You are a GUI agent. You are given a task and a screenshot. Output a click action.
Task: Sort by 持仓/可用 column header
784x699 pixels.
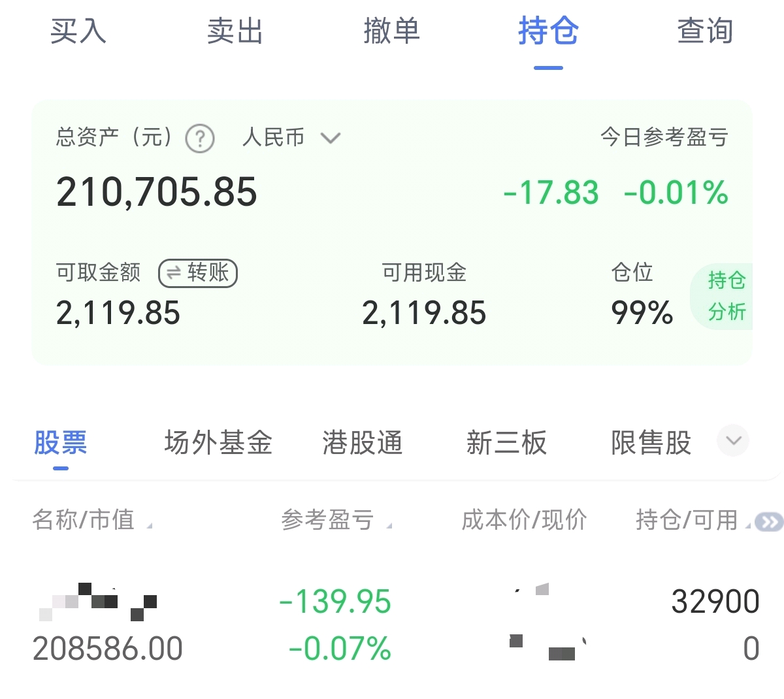[687, 520]
